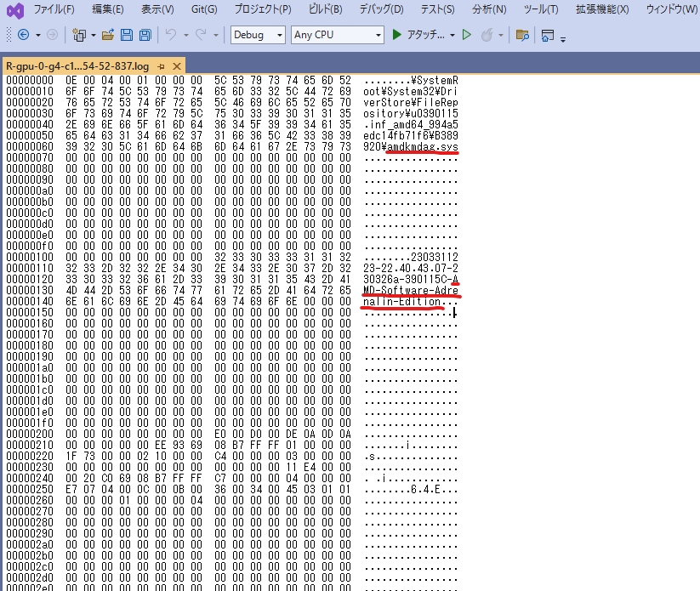The width and height of the screenshot is (700, 591).
Task: Open the Navigate Backward history dropdown
Action: (38, 35)
